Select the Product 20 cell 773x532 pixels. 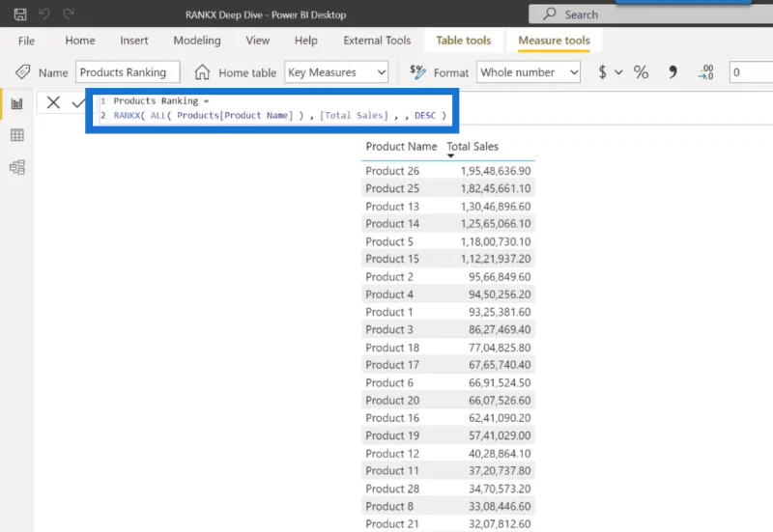tap(392, 401)
